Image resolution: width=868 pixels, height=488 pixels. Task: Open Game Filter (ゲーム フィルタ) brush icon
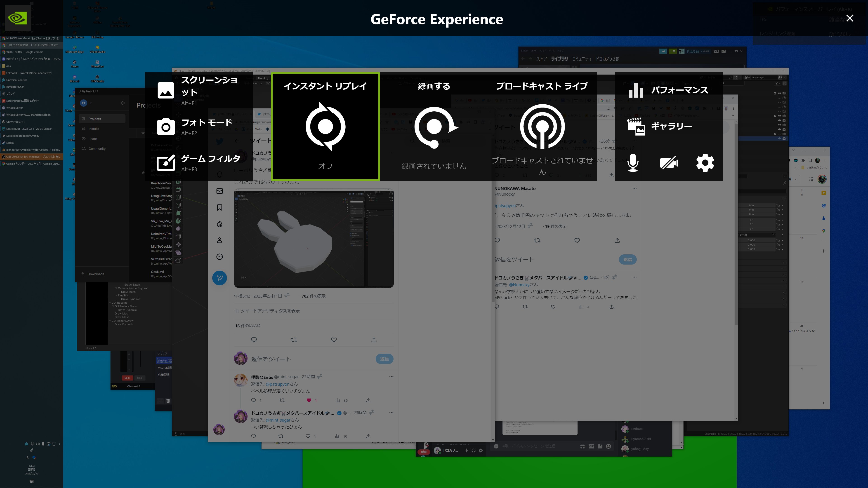(166, 163)
